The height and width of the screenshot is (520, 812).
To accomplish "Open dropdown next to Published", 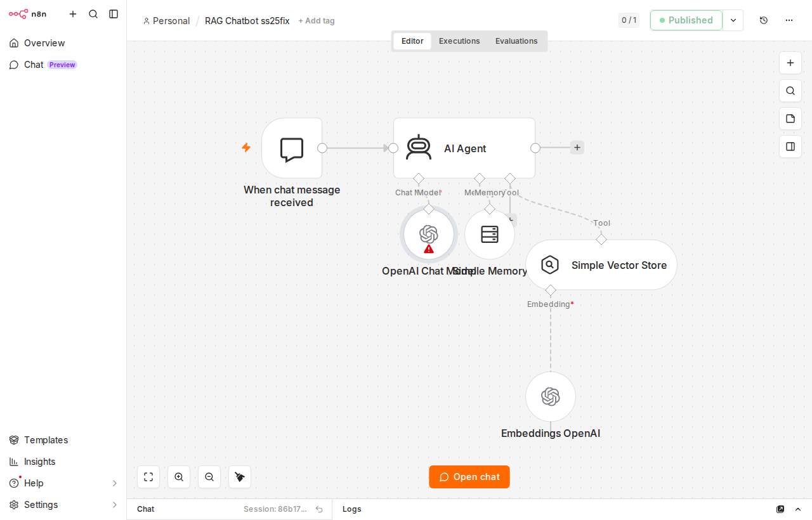I will click(x=733, y=20).
